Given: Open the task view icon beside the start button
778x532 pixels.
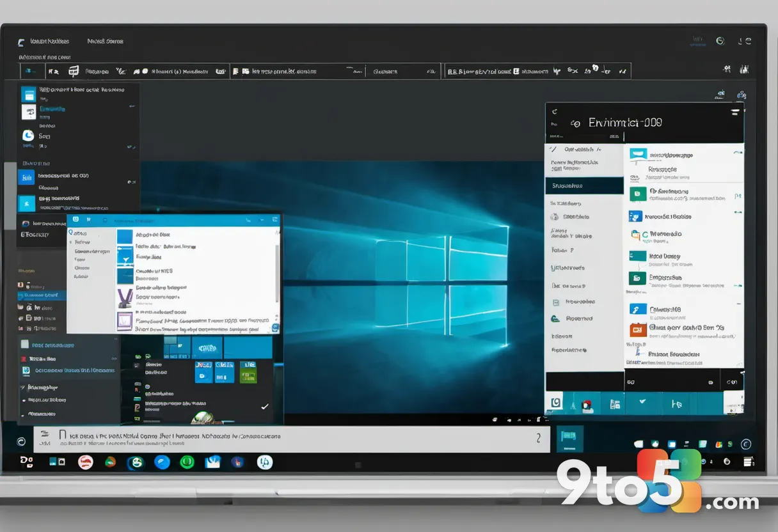Looking at the screenshot, I should click(57, 462).
